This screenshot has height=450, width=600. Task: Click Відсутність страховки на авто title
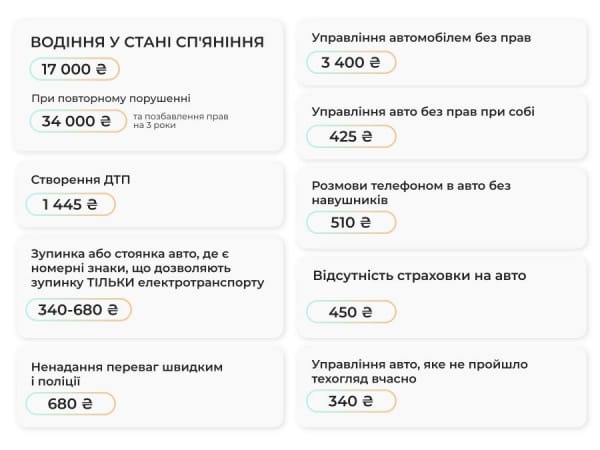click(419, 275)
